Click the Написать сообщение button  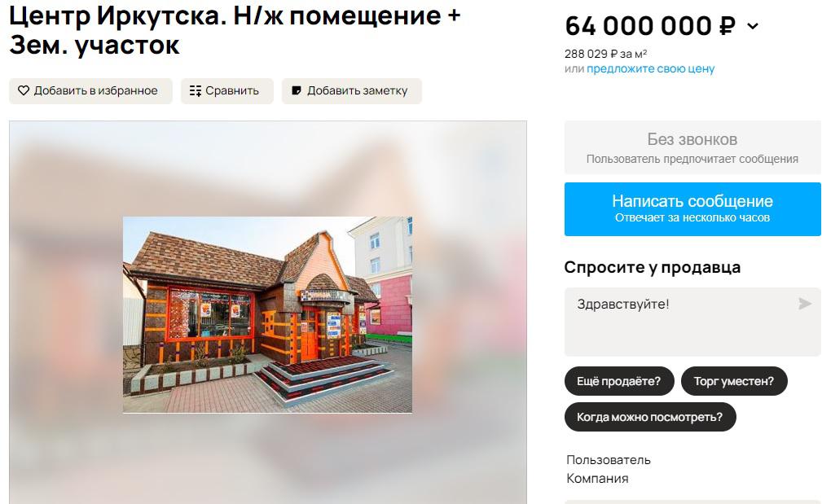coord(692,209)
